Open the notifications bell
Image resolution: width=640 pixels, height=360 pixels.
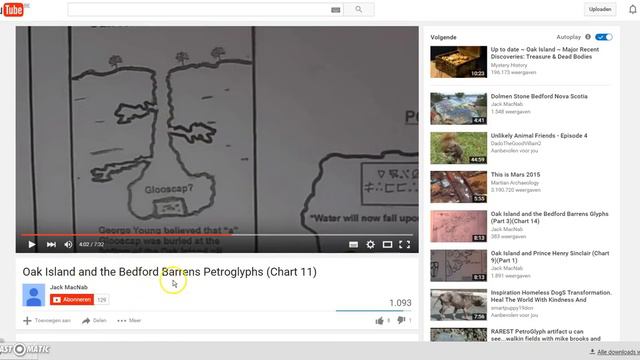click(632, 9)
